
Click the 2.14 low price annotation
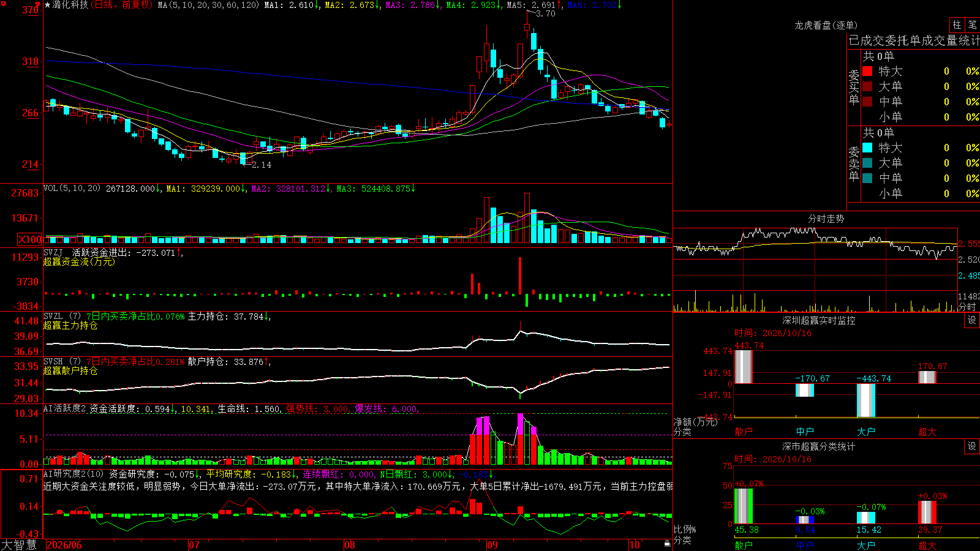click(x=262, y=165)
